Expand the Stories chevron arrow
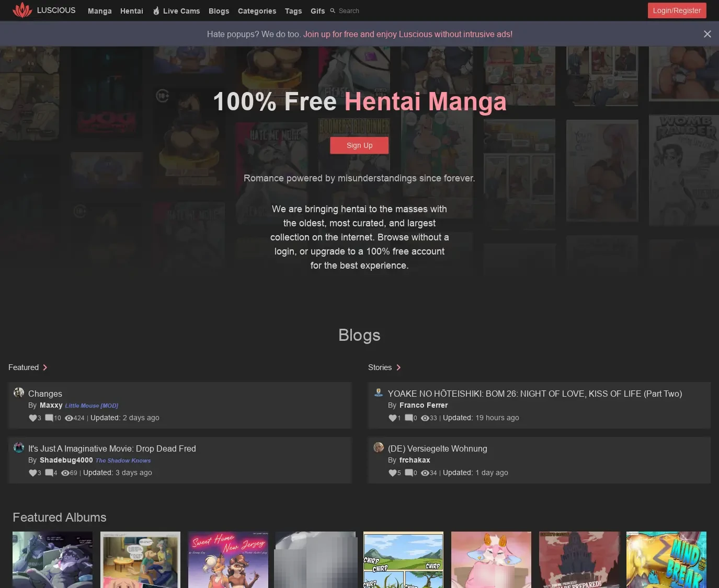The height and width of the screenshot is (588, 719). pyautogui.click(x=398, y=367)
